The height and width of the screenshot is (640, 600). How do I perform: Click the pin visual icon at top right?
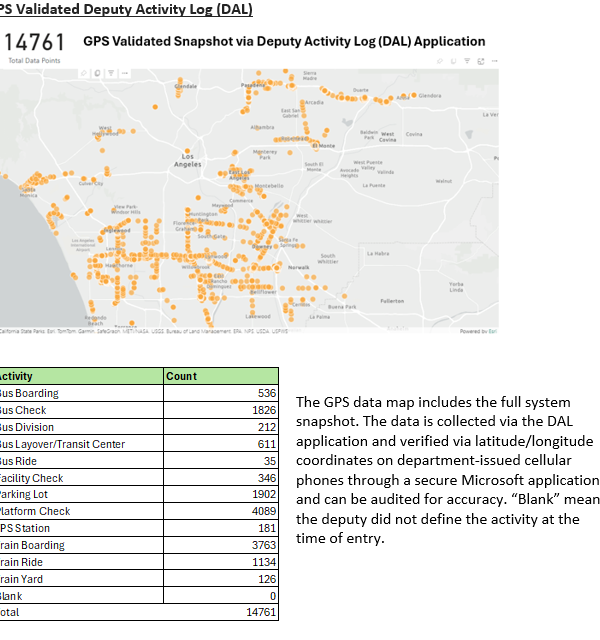click(x=441, y=62)
